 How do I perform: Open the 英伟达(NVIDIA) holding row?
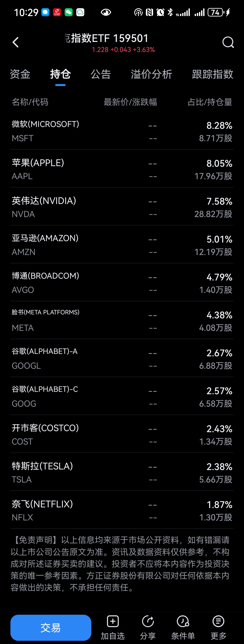pyautogui.click(x=122, y=207)
